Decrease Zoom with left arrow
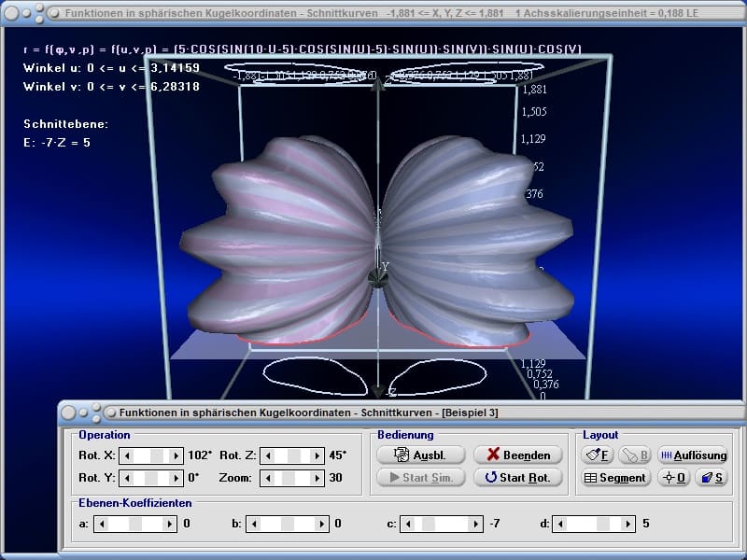Image resolution: width=747 pixels, height=560 pixels. (268, 478)
